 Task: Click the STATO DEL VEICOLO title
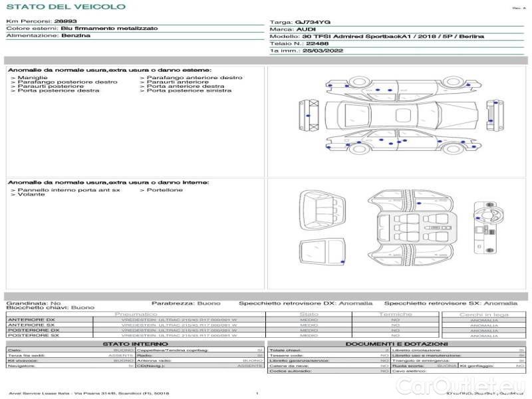(65, 7)
